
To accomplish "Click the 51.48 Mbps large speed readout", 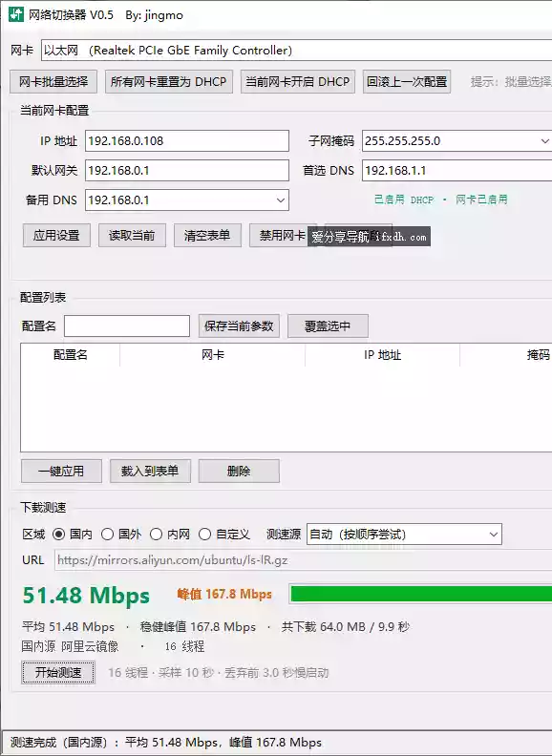I will point(86,596).
